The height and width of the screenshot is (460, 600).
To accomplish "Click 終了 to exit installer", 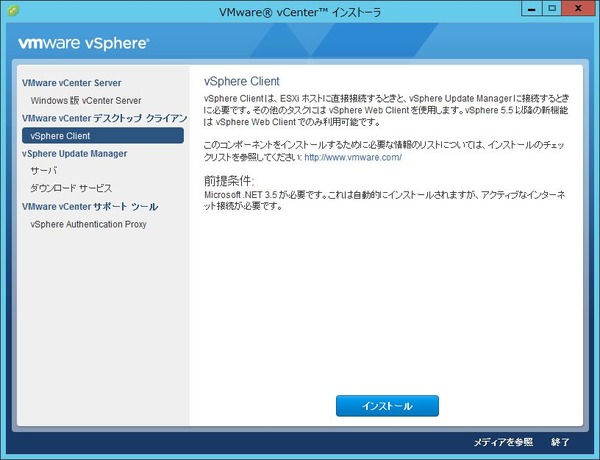I will pos(560,442).
